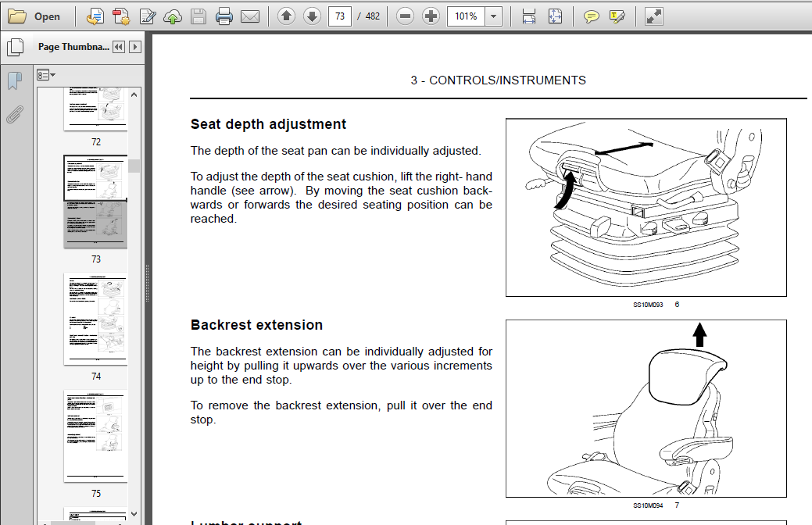This screenshot has height=525, width=812.
Task: Select the page 75 thumbnail
Action: [x=96, y=436]
